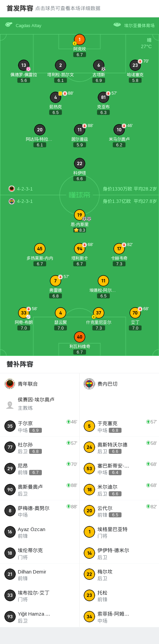Tap the whistle referee icon beside Cagdas Altay

coord(9,24)
